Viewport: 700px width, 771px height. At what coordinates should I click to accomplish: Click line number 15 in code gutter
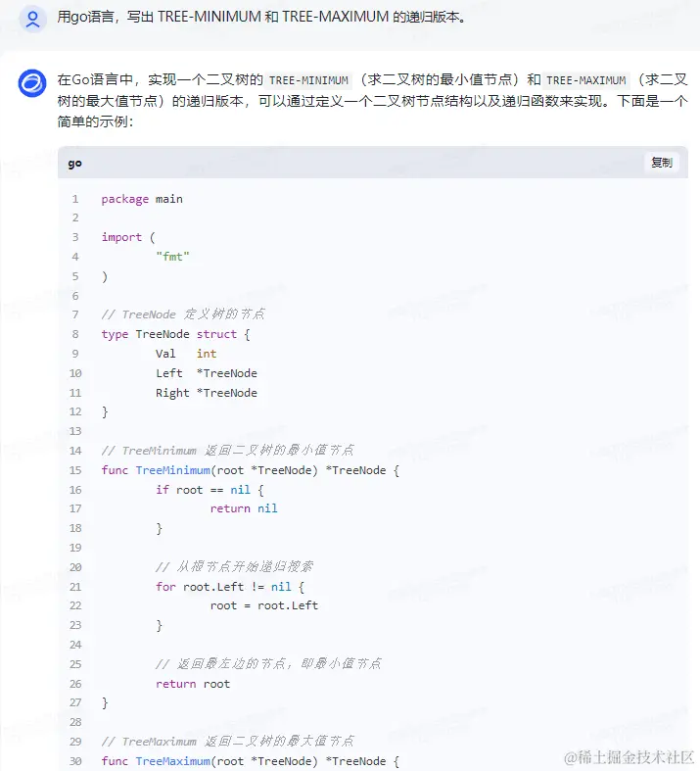[x=75, y=470]
